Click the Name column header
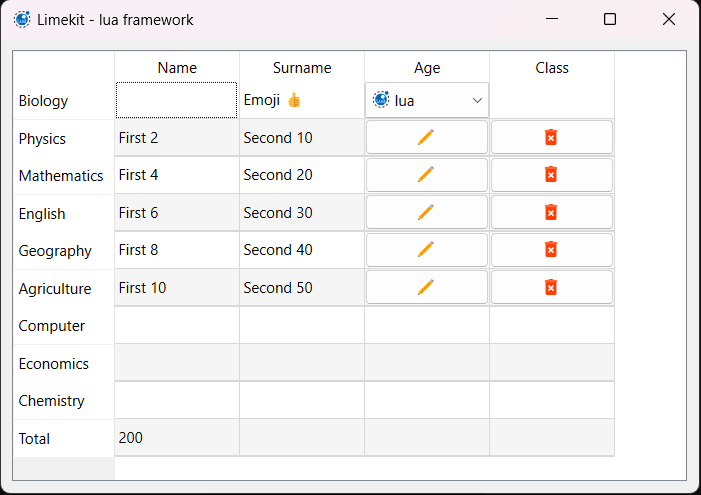This screenshot has height=495, width=701. pos(177,68)
